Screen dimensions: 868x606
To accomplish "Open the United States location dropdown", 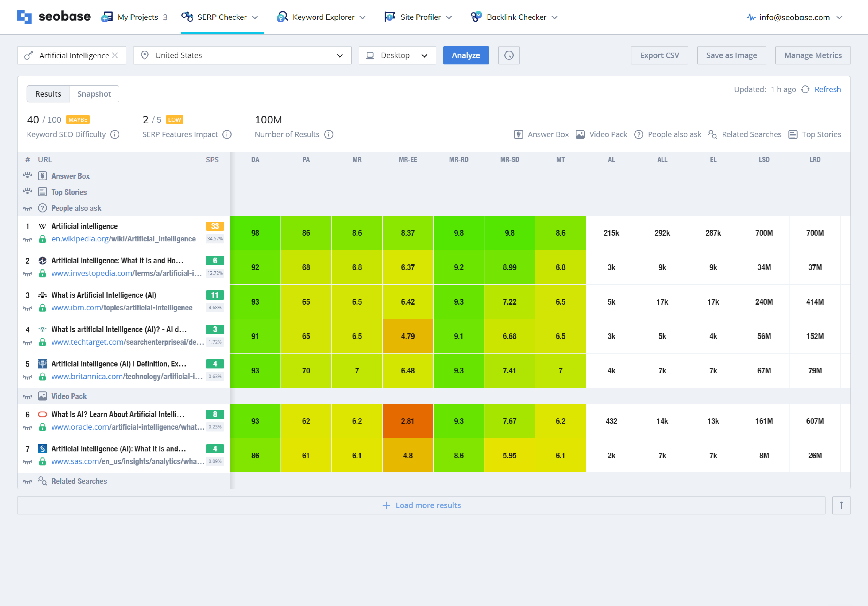I will [242, 55].
